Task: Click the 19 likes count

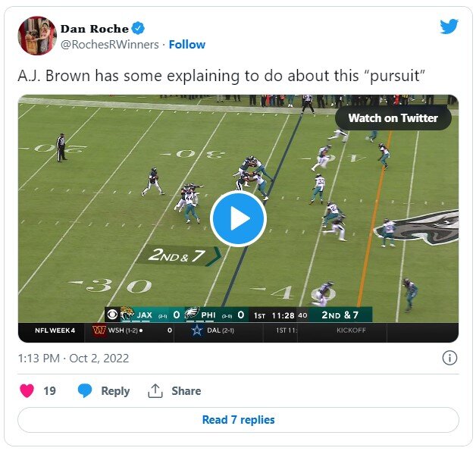Action: coord(49,391)
